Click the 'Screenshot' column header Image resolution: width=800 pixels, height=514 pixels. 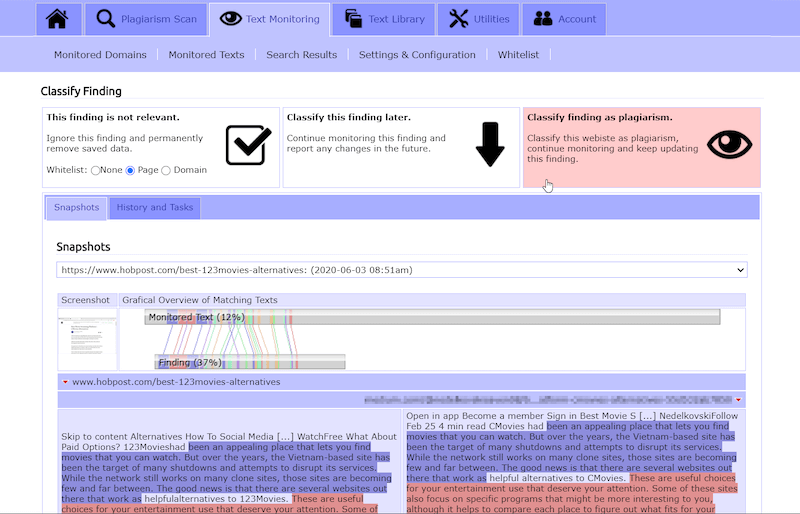click(x=85, y=300)
